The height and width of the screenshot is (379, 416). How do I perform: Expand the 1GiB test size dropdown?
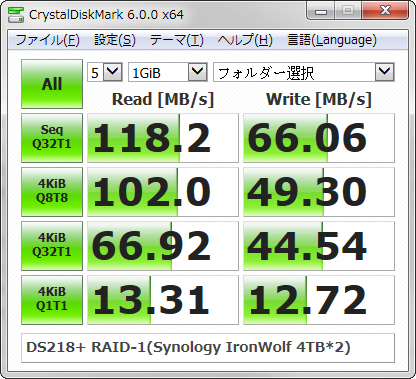(168, 72)
